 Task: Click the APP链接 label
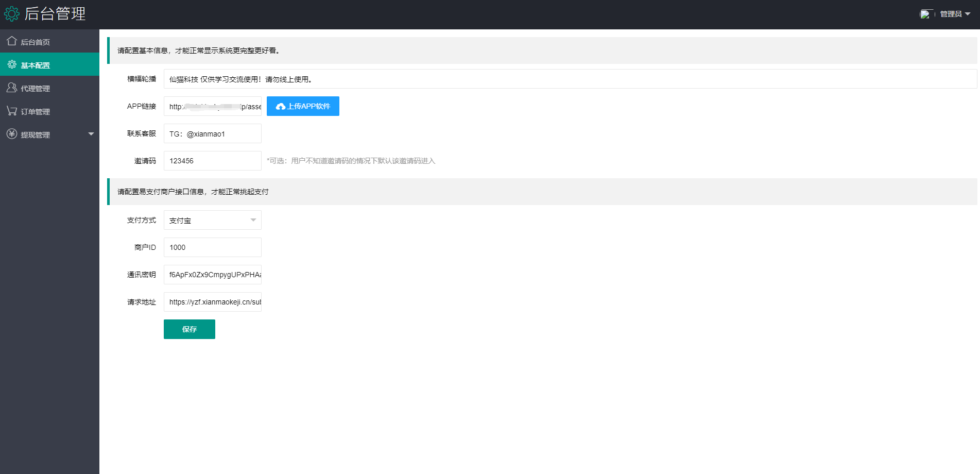142,106
